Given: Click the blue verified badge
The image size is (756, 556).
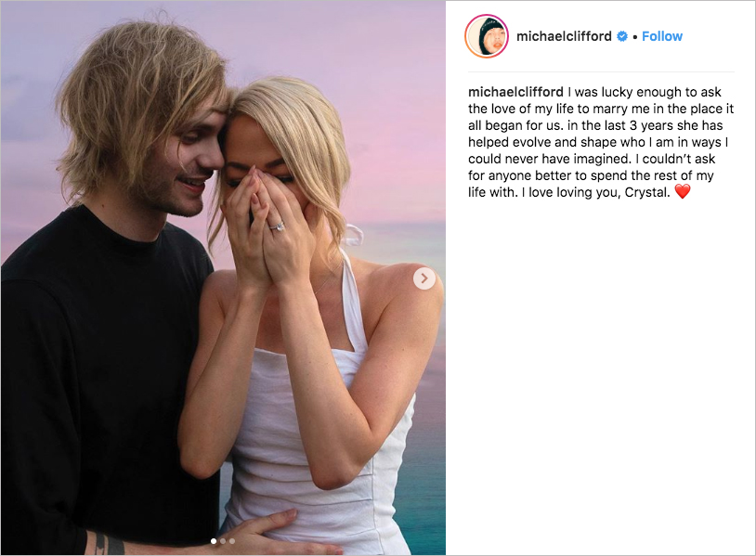Looking at the screenshot, I should [622, 36].
